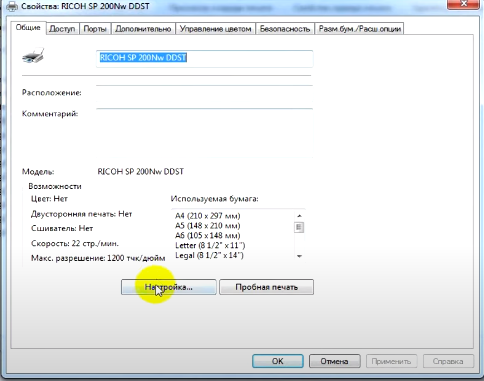Screen dimensions: 484x381
Task: Click the Комментарий text area
Action: pos(204,132)
